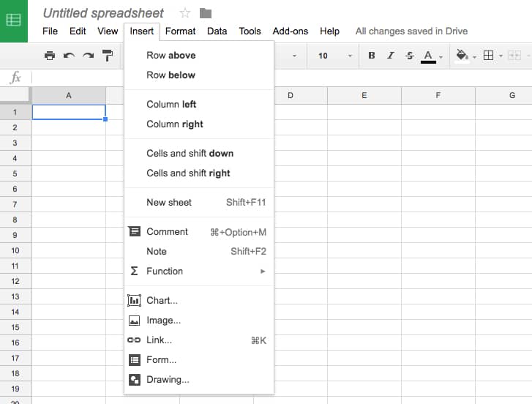532x404 pixels.
Task: Select the paint format roller icon
Action: [108, 56]
